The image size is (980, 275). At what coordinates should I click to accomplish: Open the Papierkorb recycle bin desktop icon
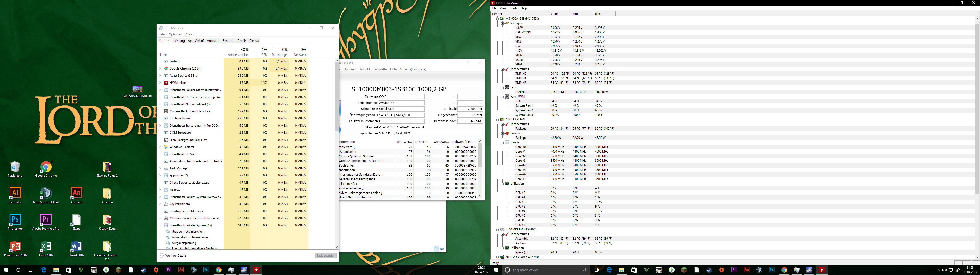[x=15, y=167]
